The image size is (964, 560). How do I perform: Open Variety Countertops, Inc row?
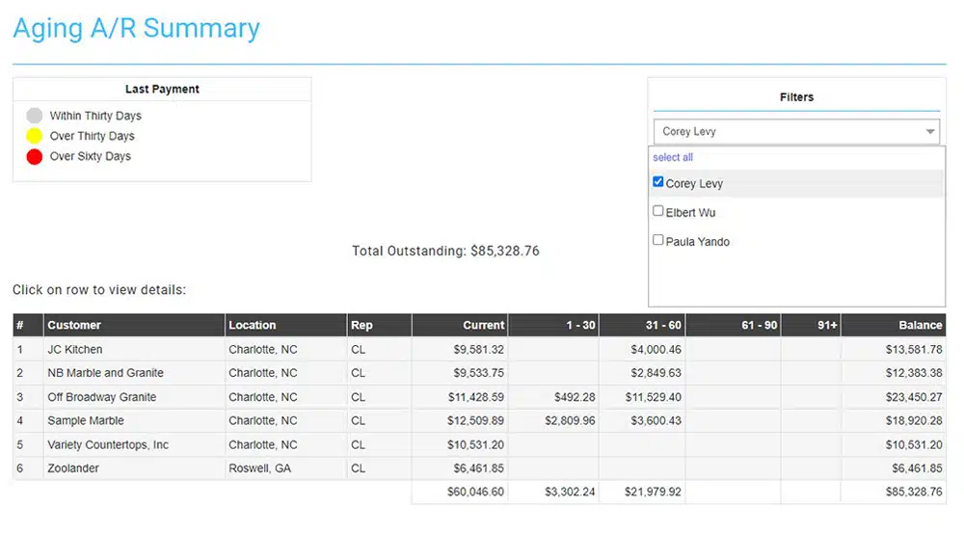click(x=108, y=444)
